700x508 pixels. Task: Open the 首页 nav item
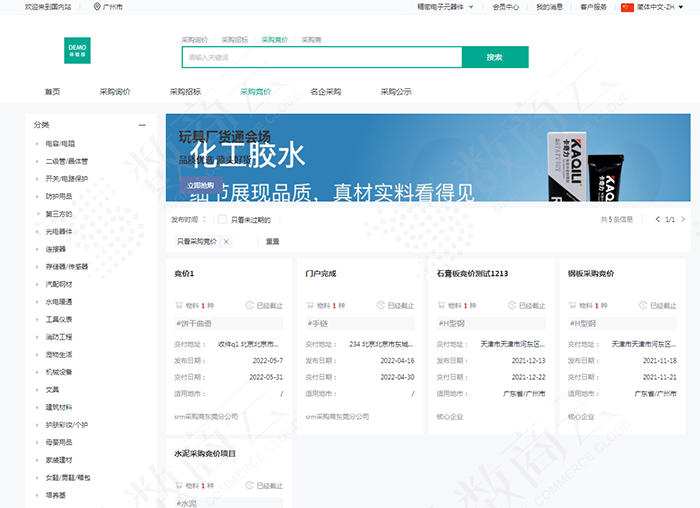pos(52,92)
